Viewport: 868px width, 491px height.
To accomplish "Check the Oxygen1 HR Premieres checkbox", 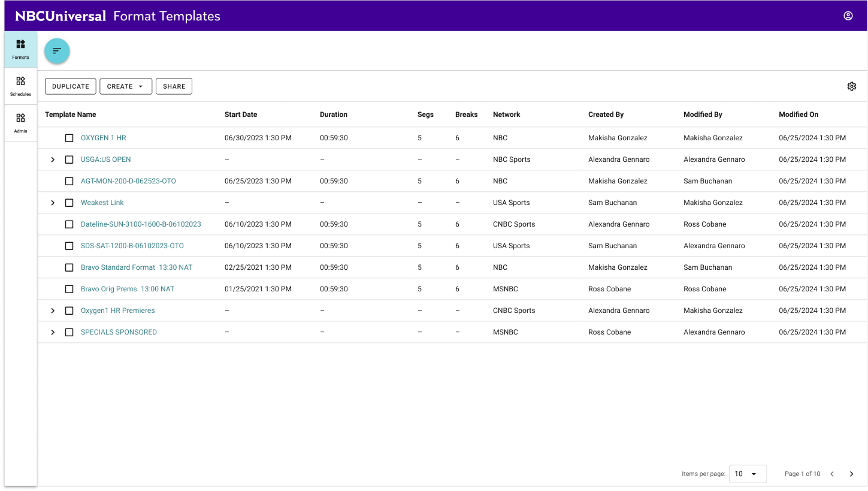I will click(69, 311).
